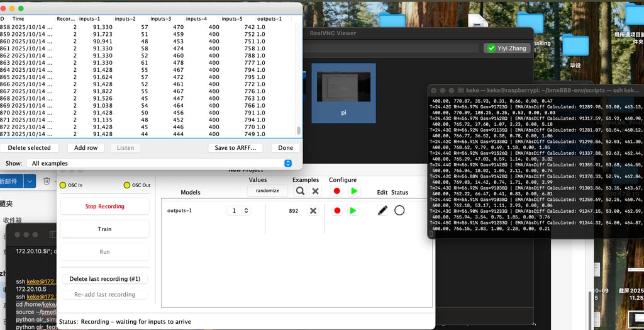Click the examples table vertical scrollbar

pos(299,131)
